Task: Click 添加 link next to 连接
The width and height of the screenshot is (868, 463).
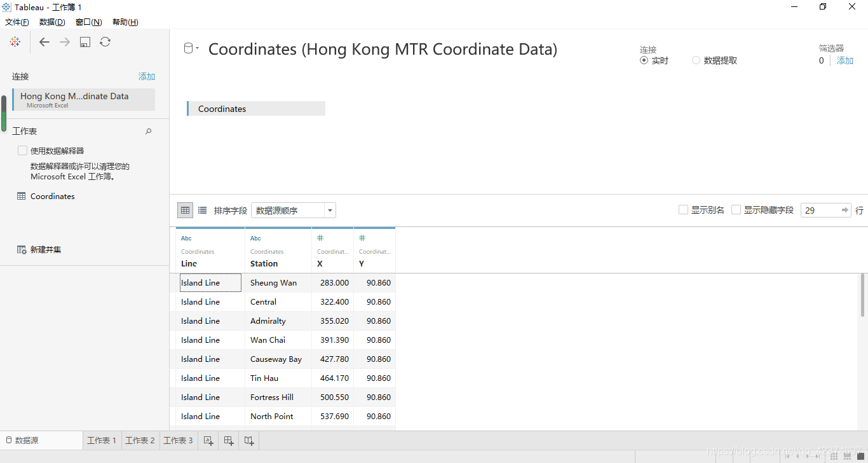Action: (x=147, y=76)
